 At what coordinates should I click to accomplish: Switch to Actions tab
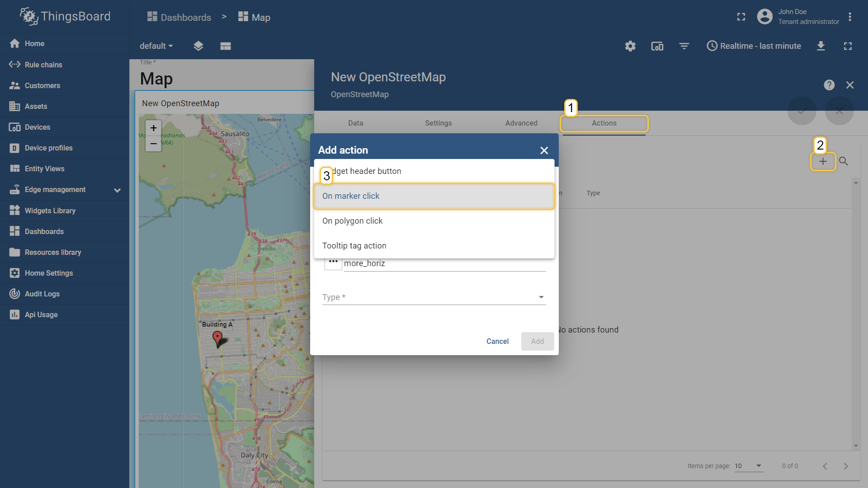pos(604,123)
